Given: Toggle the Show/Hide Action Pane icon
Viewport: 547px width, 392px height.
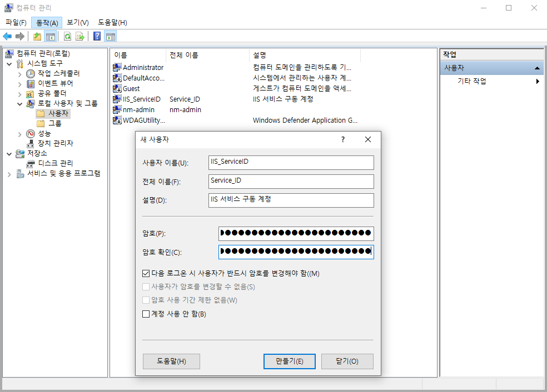Looking at the screenshot, I should [x=111, y=36].
